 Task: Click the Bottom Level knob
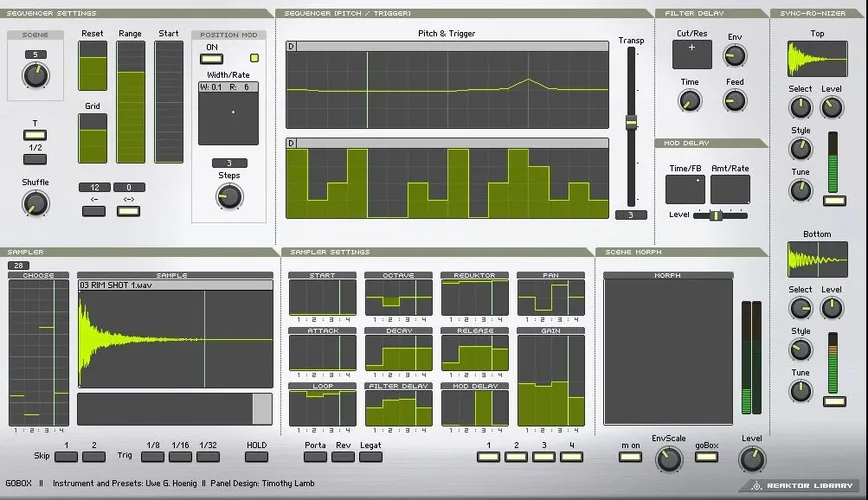831,308
